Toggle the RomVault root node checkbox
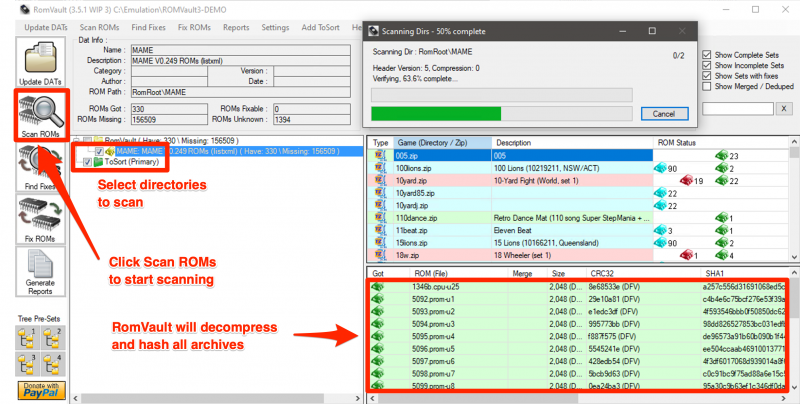The image size is (800, 404). (x=87, y=140)
